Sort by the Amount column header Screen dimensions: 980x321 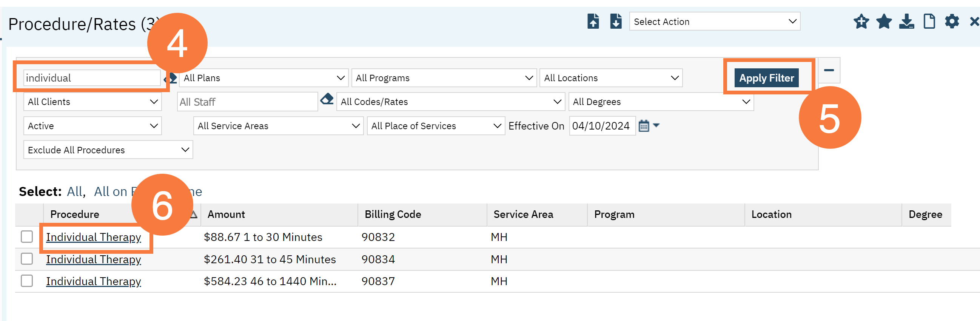coord(226,215)
